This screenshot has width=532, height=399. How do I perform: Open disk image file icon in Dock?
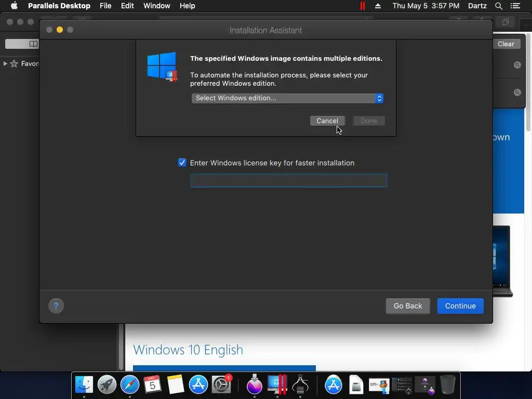pos(356,385)
